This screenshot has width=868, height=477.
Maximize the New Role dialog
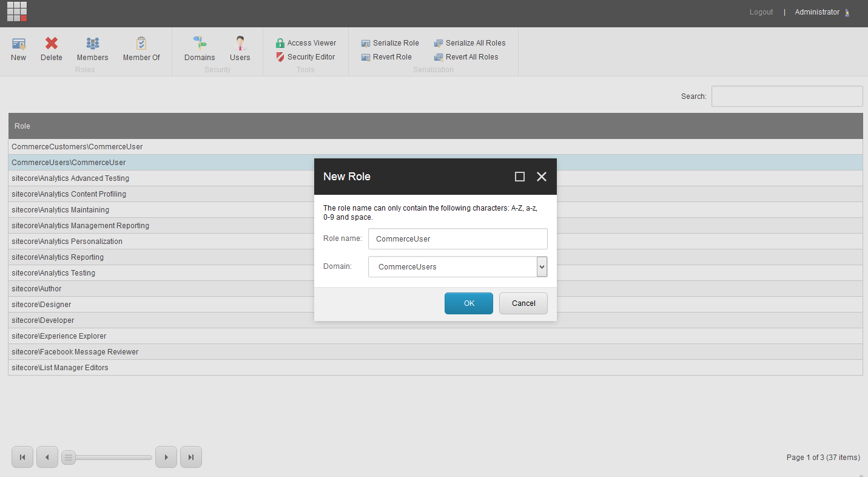(520, 177)
